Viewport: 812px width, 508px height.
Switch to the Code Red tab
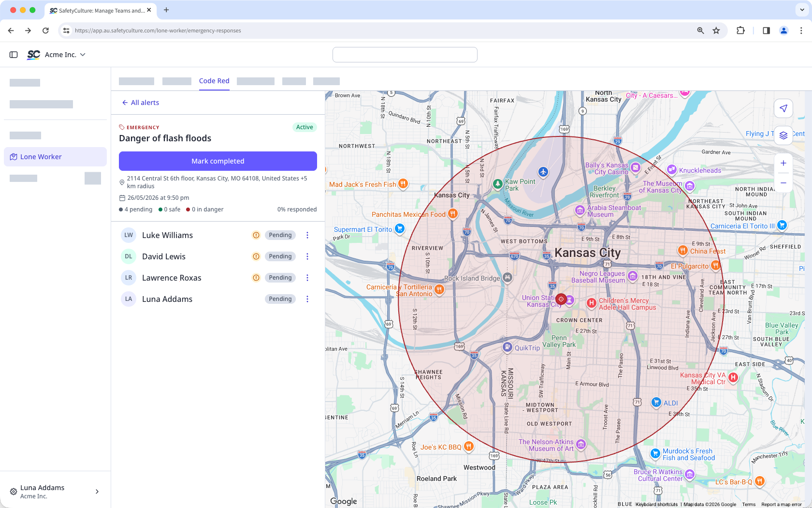[x=214, y=81]
